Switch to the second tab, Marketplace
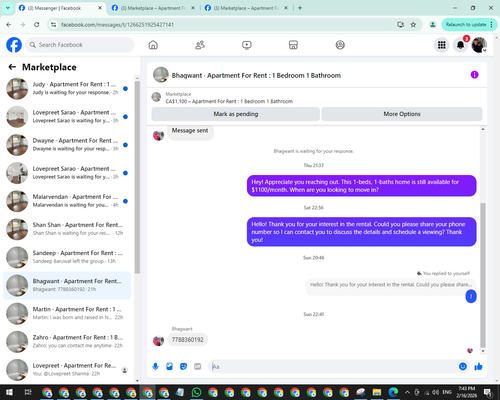 coord(153,8)
